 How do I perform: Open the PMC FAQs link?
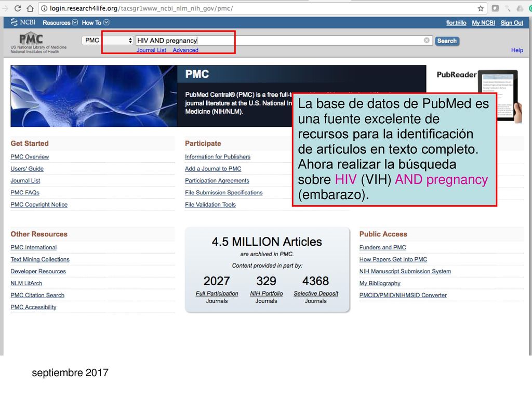pyautogui.click(x=25, y=192)
